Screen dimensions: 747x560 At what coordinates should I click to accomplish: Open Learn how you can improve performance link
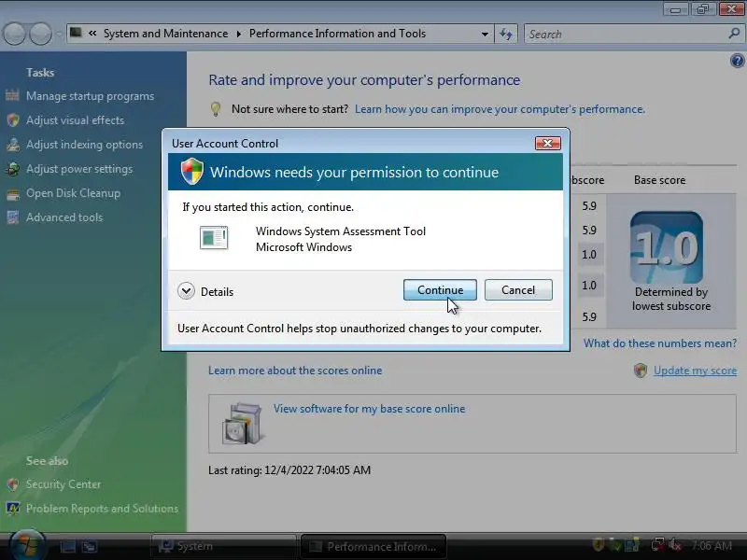(x=500, y=109)
